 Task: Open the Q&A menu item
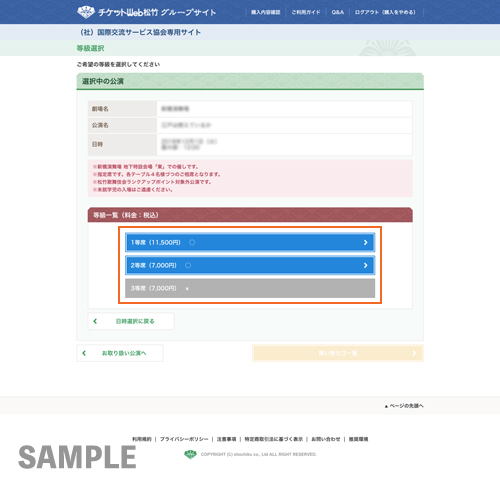point(338,12)
